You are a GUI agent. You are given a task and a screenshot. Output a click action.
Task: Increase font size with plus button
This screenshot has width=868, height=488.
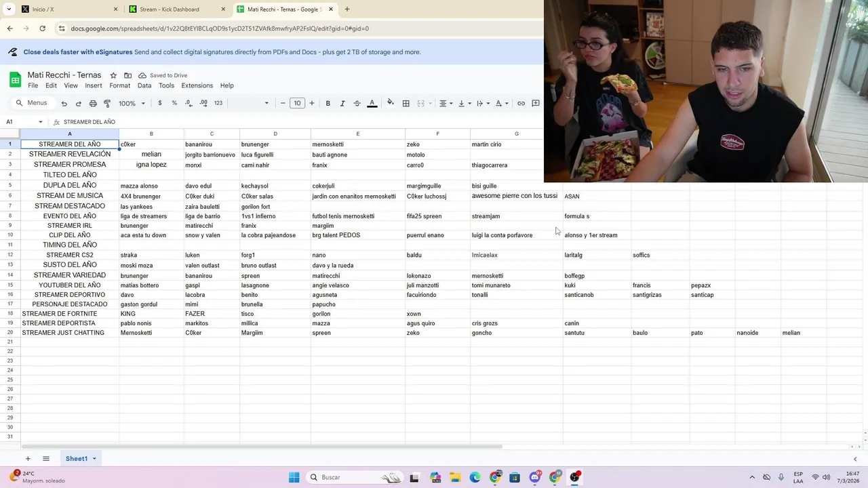click(312, 103)
